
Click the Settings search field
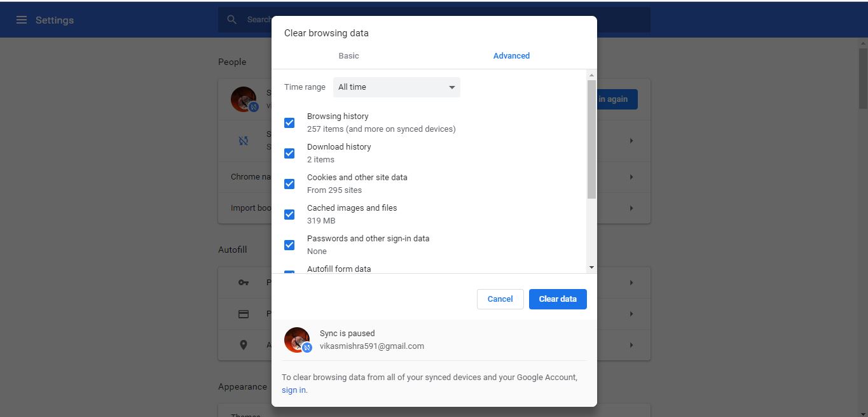[x=434, y=20]
